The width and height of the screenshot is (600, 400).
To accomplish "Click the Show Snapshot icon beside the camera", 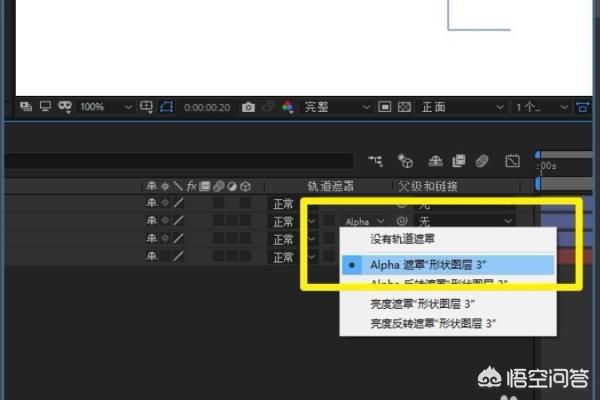I will point(268,107).
